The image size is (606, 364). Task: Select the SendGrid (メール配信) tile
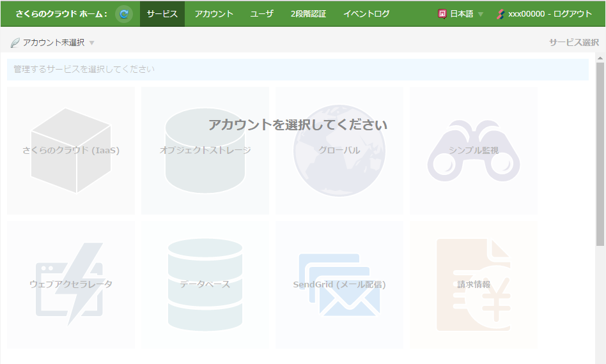(x=339, y=284)
